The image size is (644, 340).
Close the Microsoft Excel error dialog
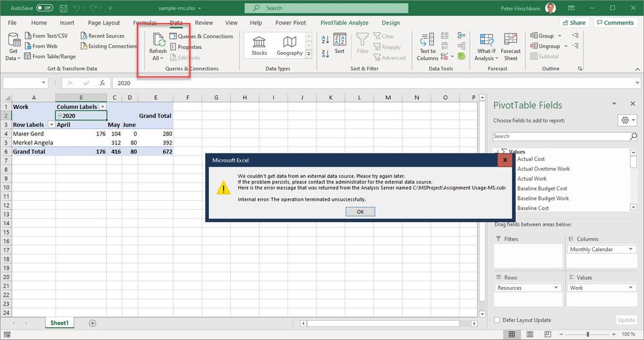(505, 160)
